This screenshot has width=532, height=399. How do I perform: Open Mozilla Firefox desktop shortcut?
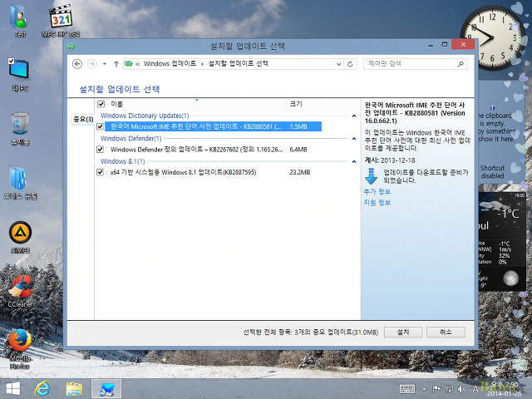point(20,349)
